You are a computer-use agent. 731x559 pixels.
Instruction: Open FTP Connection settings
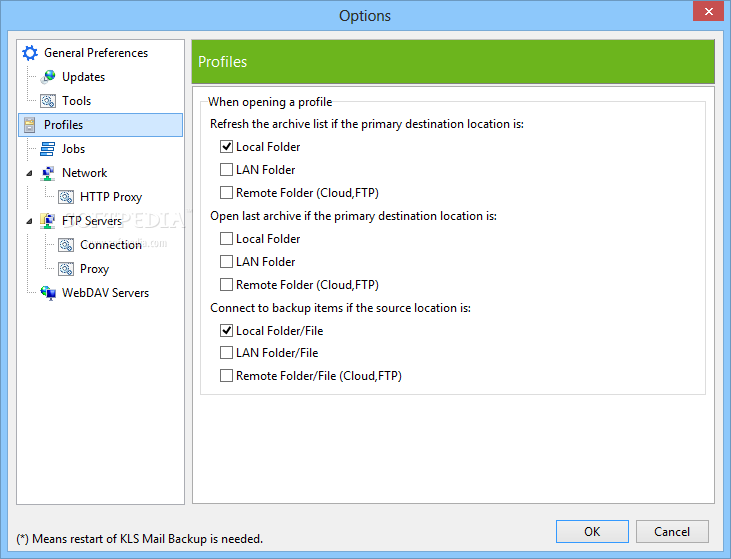click(x=111, y=245)
